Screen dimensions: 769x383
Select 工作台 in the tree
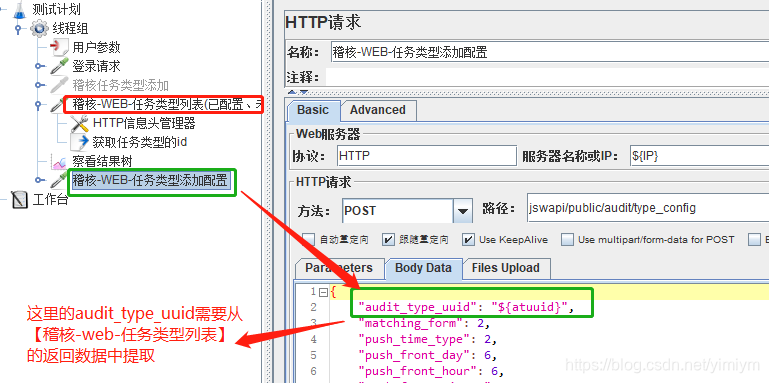50,200
